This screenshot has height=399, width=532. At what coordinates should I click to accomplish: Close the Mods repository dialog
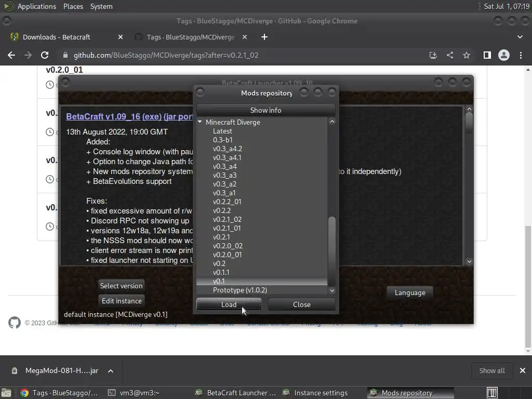302,304
